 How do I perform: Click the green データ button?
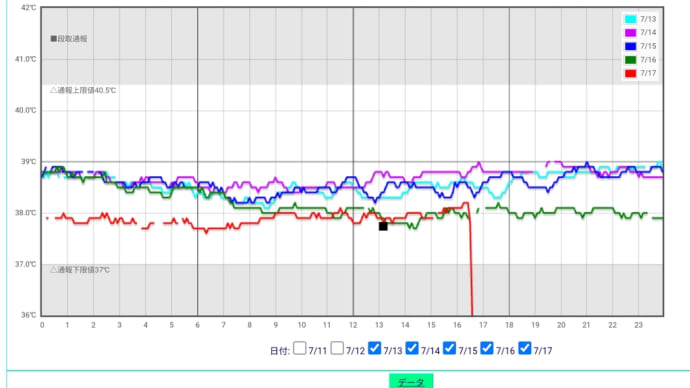point(411,381)
